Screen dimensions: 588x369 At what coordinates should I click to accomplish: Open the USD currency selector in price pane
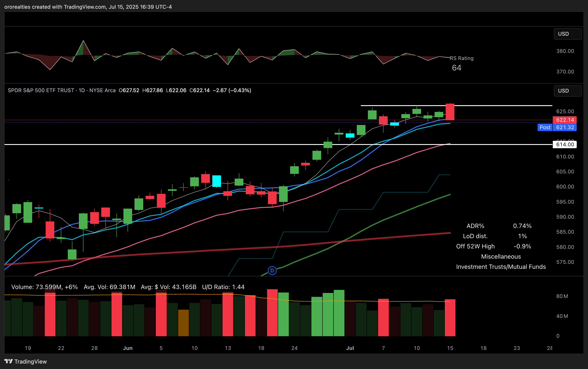568,91
